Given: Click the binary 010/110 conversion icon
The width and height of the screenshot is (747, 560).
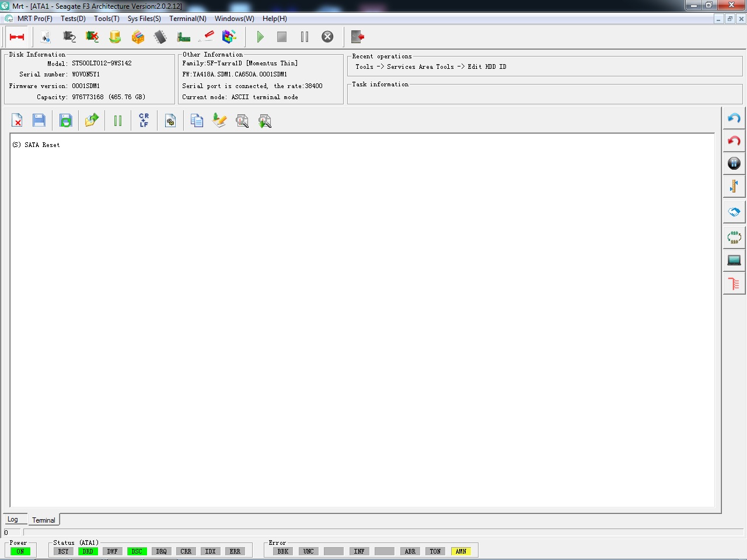Looking at the screenshot, I should click(x=734, y=237).
